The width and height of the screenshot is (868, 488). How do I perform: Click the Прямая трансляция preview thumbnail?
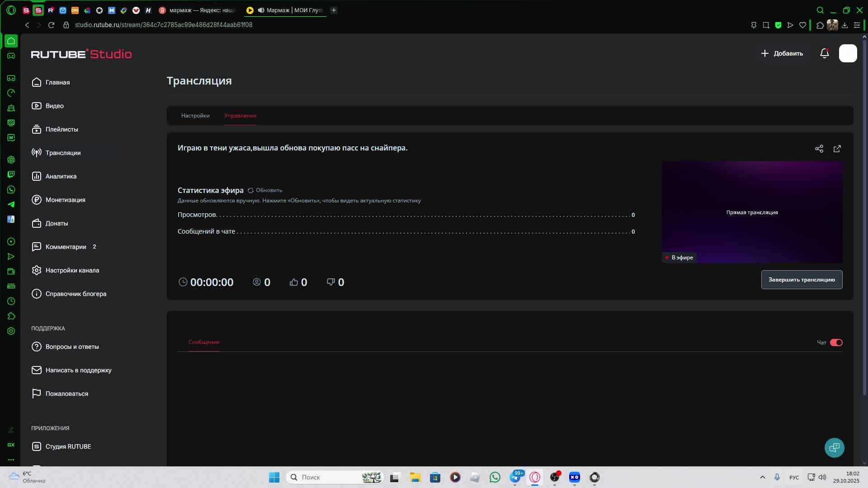752,212
